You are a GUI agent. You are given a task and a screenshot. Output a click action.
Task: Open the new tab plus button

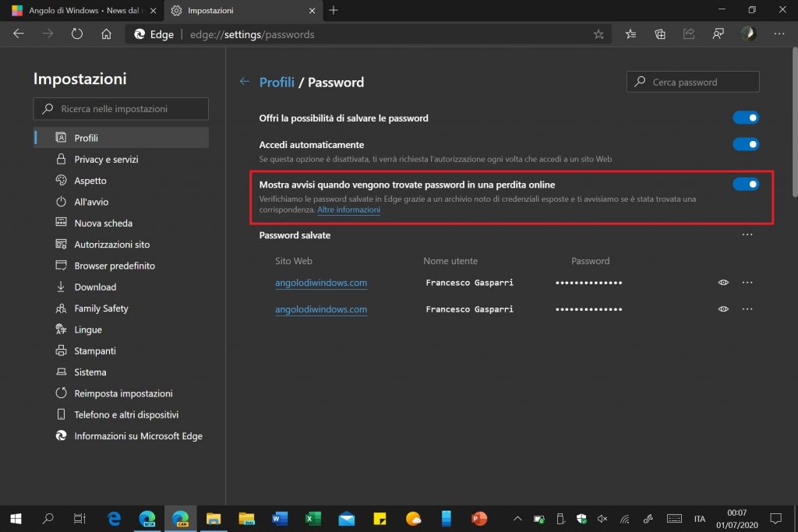click(x=334, y=10)
